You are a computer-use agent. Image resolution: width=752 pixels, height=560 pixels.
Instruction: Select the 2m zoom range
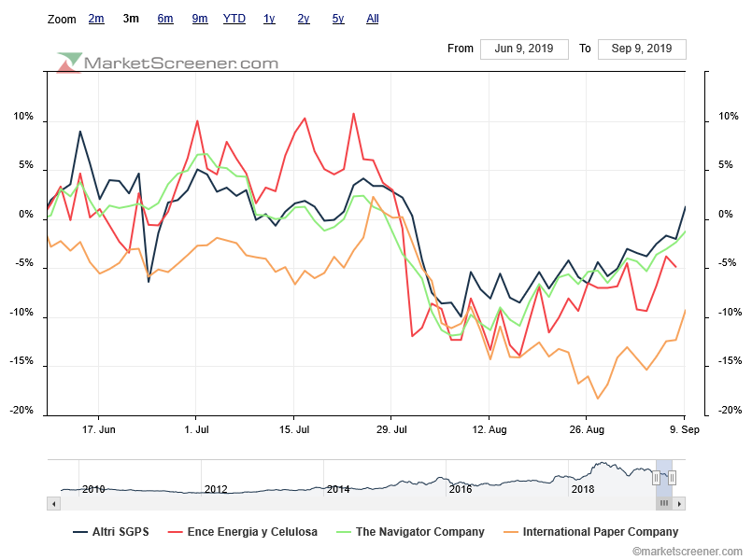pyautogui.click(x=96, y=19)
